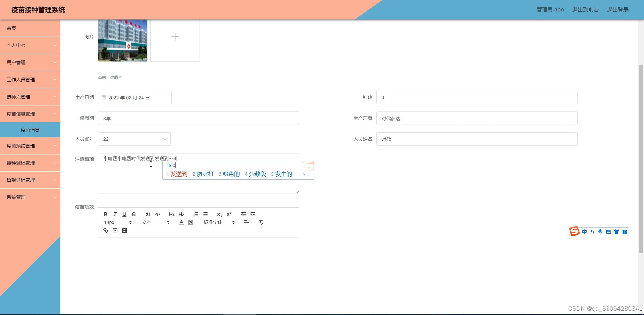Open the text color picker

[181, 222]
